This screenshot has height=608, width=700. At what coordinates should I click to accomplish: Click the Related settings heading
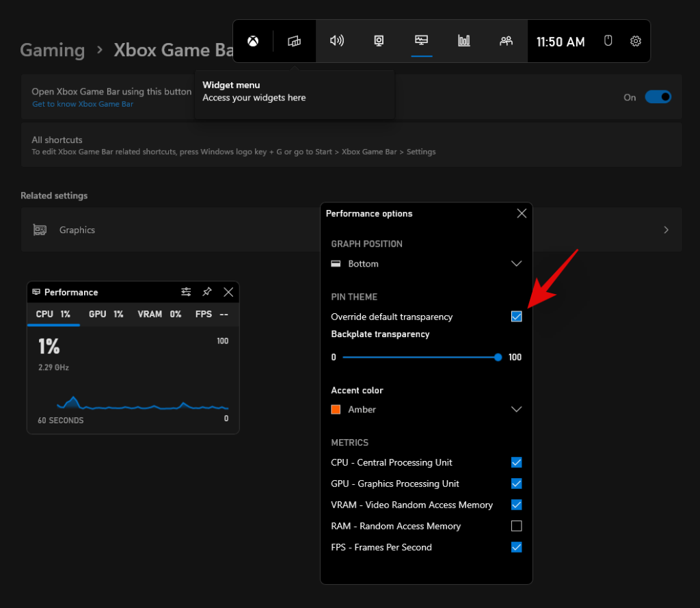coord(54,196)
